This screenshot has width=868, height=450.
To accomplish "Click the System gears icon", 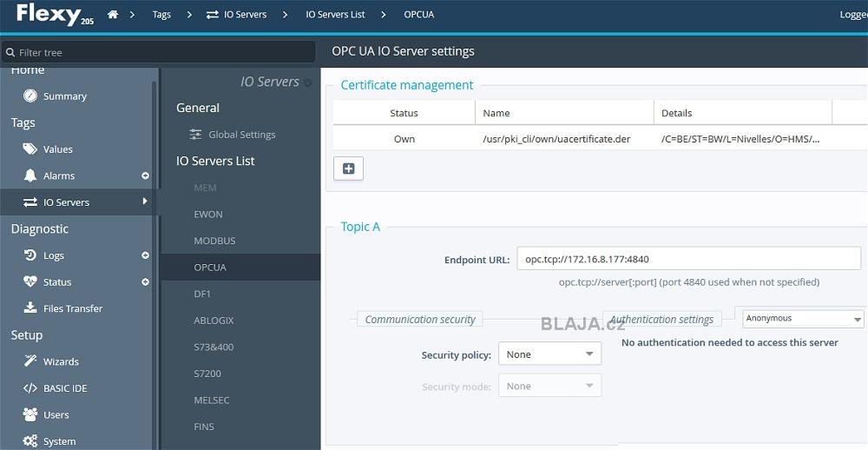I will click(30, 441).
